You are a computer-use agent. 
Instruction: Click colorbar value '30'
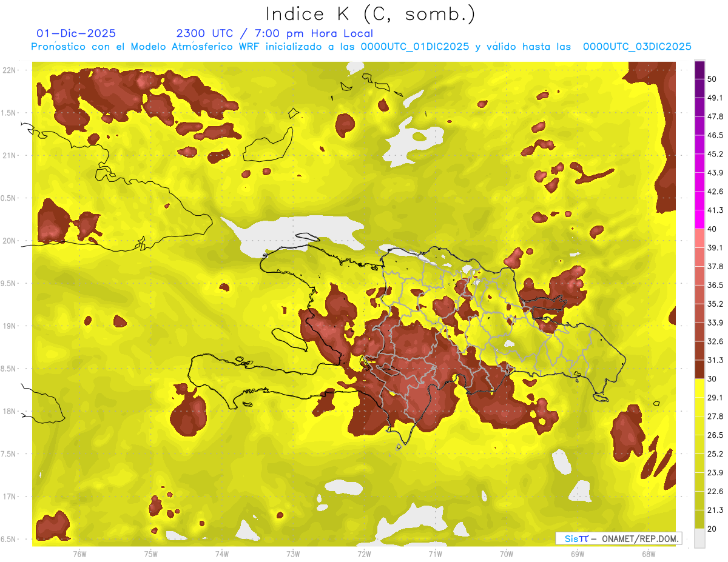[x=712, y=379]
